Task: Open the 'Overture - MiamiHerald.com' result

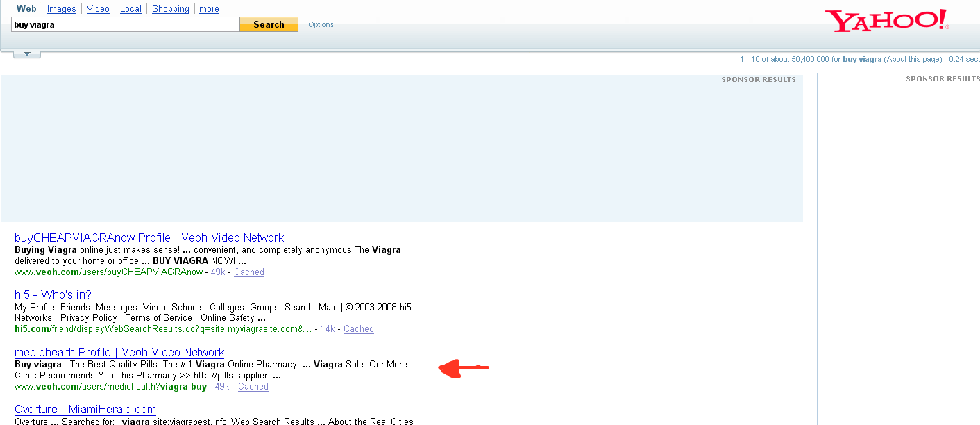Action: click(x=85, y=409)
